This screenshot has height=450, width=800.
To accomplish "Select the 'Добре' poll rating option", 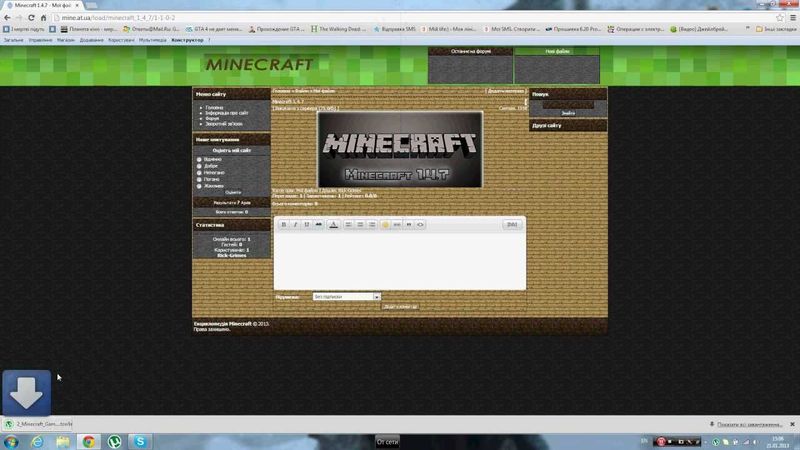I will 199,166.
